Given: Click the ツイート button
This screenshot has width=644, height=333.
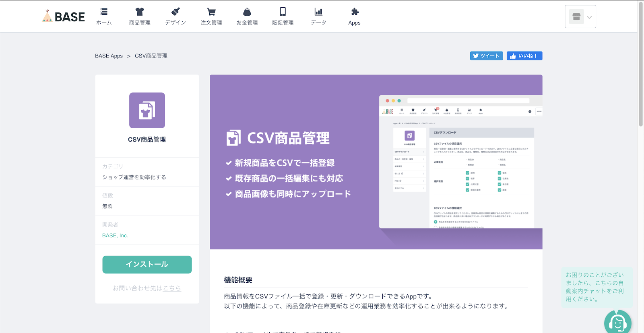Looking at the screenshot, I should coord(487,56).
